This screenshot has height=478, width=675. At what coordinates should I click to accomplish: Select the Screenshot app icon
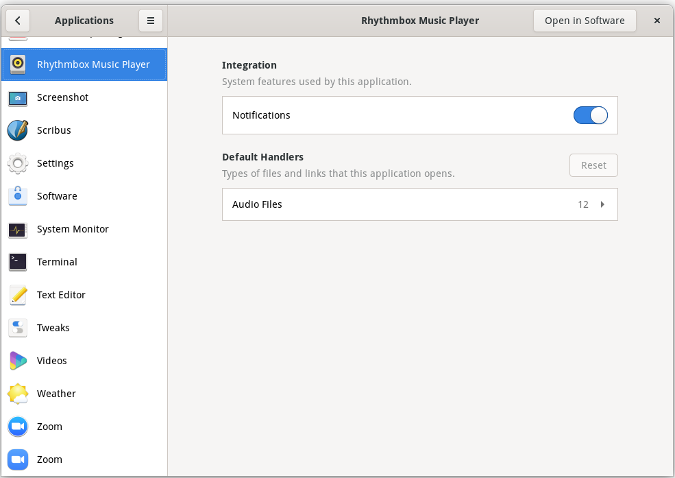[18, 98]
